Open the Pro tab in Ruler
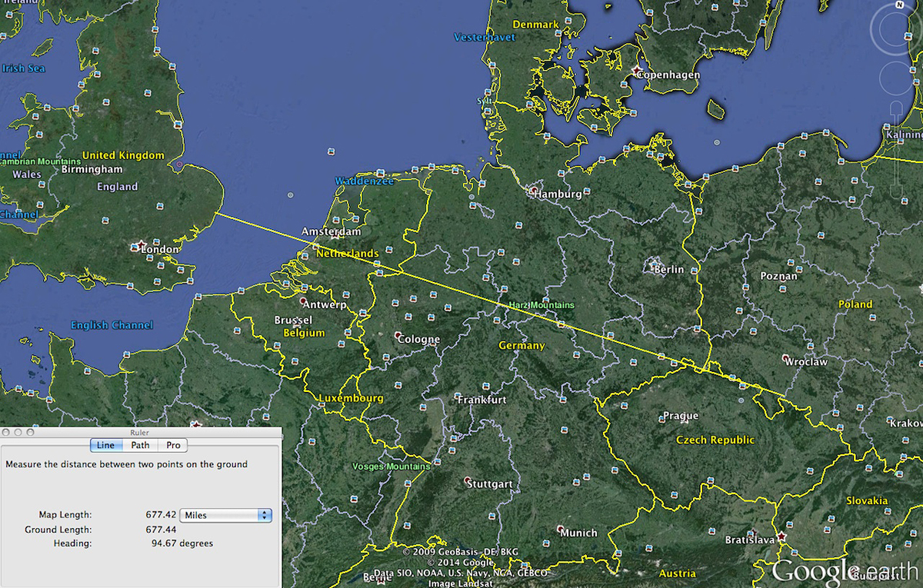 [173, 445]
